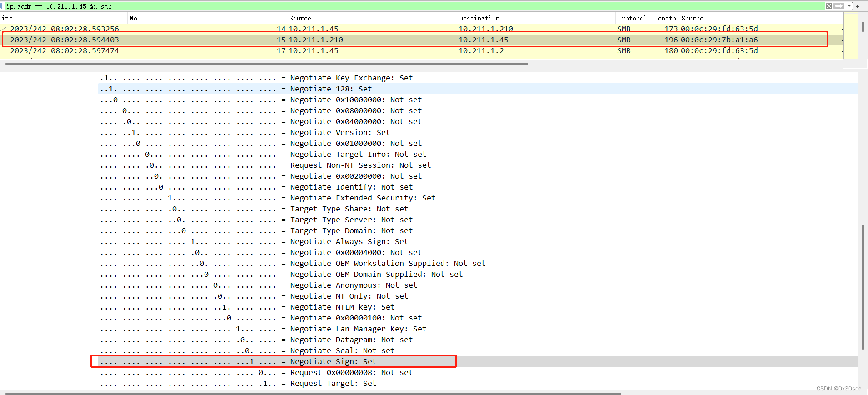This screenshot has width=868, height=395.
Task: Select the Request Target: Set row
Action: [x=478, y=384]
